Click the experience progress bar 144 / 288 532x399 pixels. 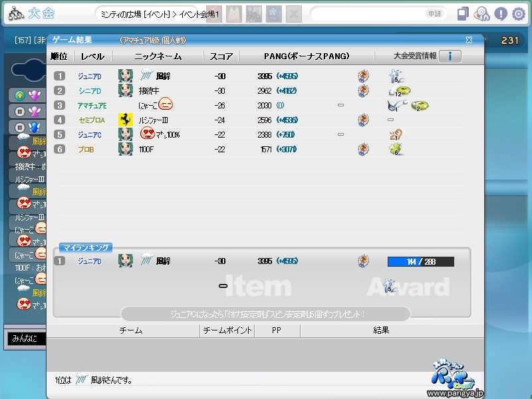(x=420, y=262)
